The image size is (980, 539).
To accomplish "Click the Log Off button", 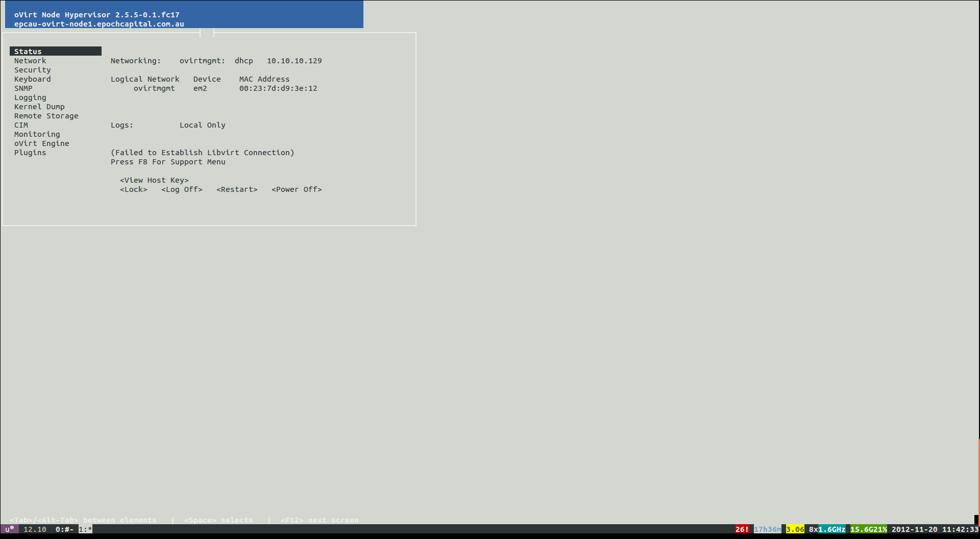I will tap(182, 189).
